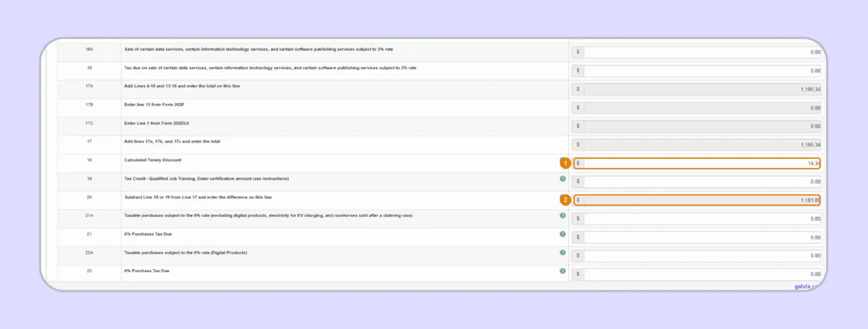
Task: Click the line 16A amount input field
Action: (x=702, y=52)
